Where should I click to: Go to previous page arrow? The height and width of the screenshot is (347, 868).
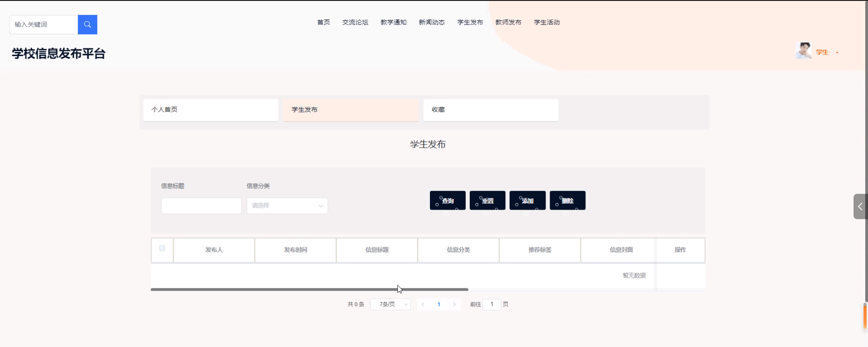pos(423,305)
